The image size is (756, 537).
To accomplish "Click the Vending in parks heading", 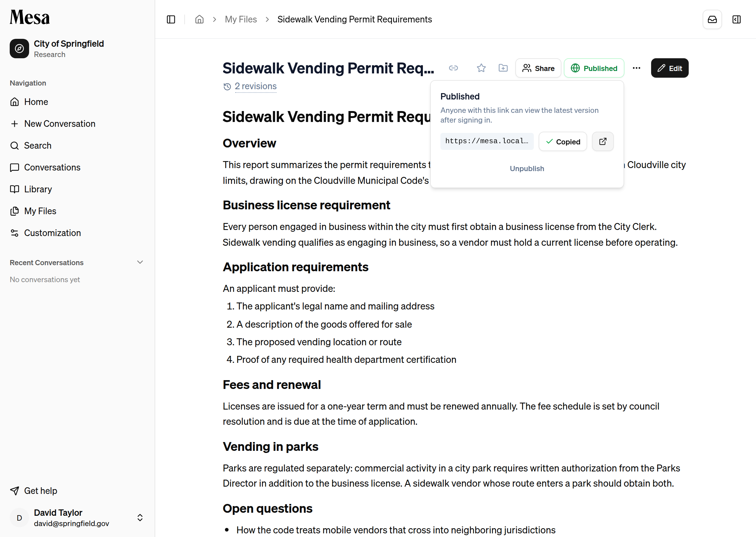I will (270, 446).
